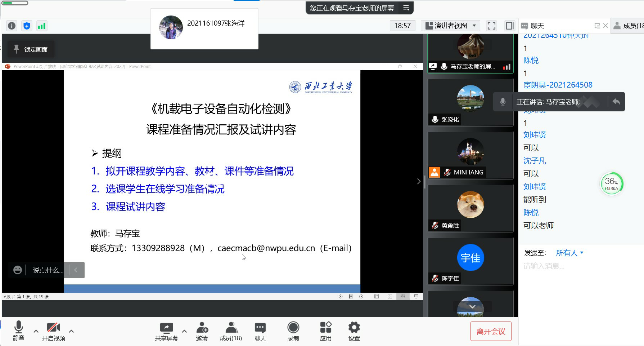Screen dimensions: 644x346
Task: Click the Invite (邀请) icon
Action: pyautogui.click(x=202, y=331)
